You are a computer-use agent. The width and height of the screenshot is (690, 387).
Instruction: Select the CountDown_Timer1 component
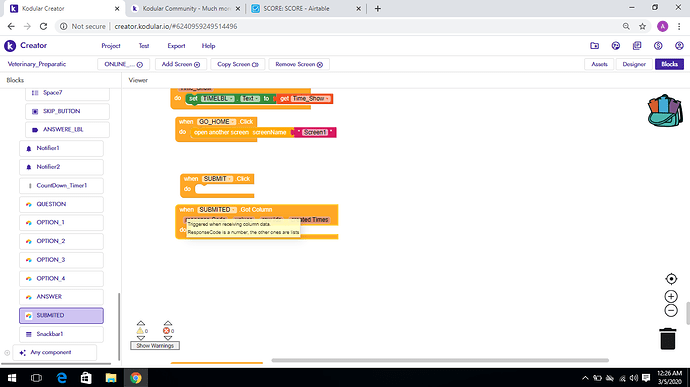pos(61,186)
